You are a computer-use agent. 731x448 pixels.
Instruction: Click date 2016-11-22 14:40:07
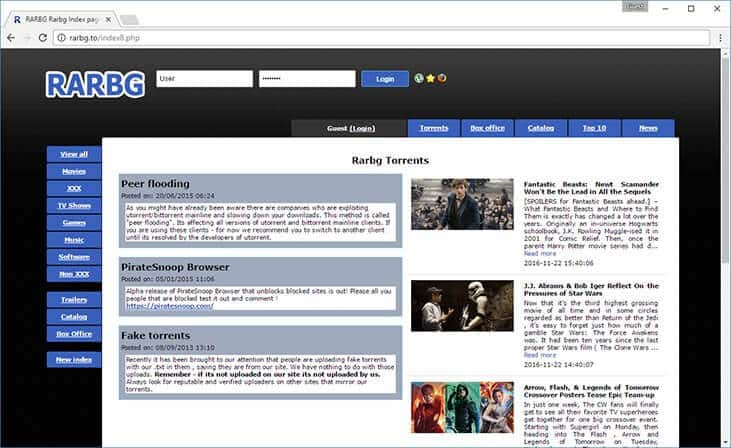point(559,365)
